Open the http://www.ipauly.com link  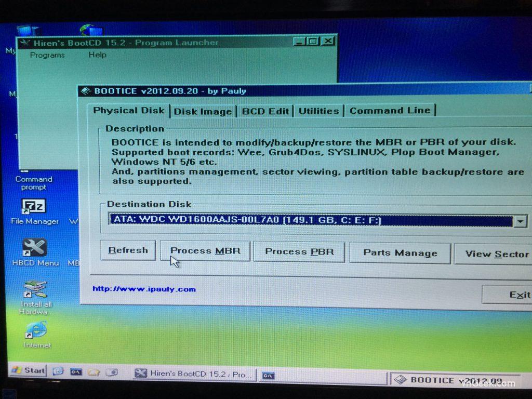click(144, 289)
